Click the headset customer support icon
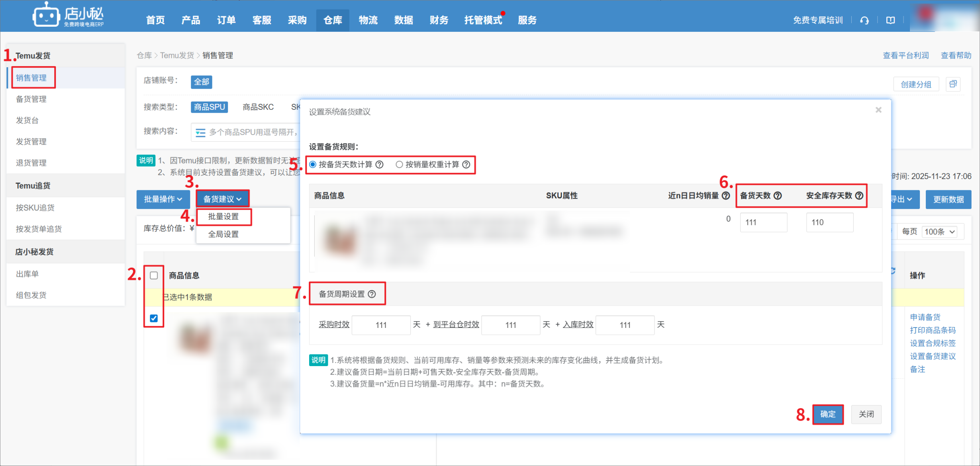980x466 pixels. click(864, 20)
